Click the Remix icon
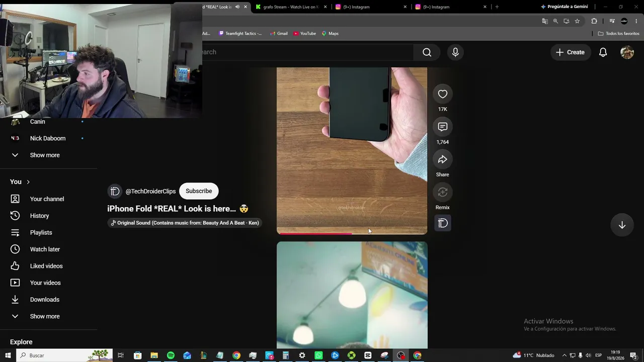644x362 pixels. [443, 192]
